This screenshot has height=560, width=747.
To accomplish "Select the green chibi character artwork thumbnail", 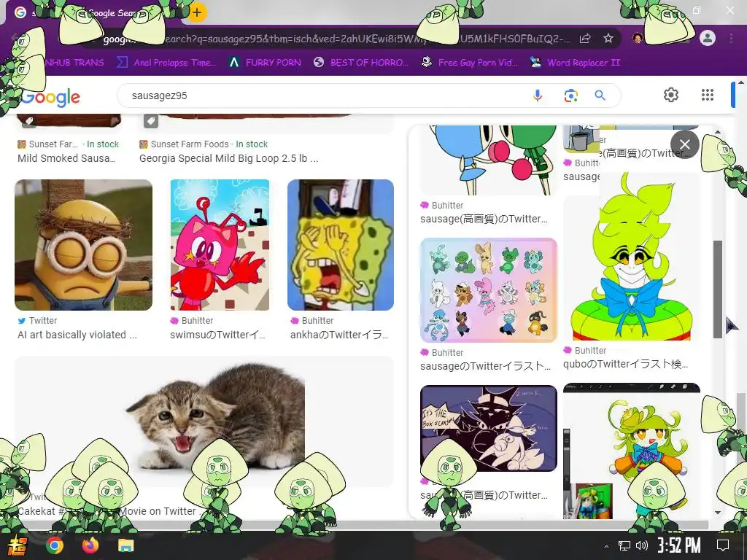I will (632, 451).
